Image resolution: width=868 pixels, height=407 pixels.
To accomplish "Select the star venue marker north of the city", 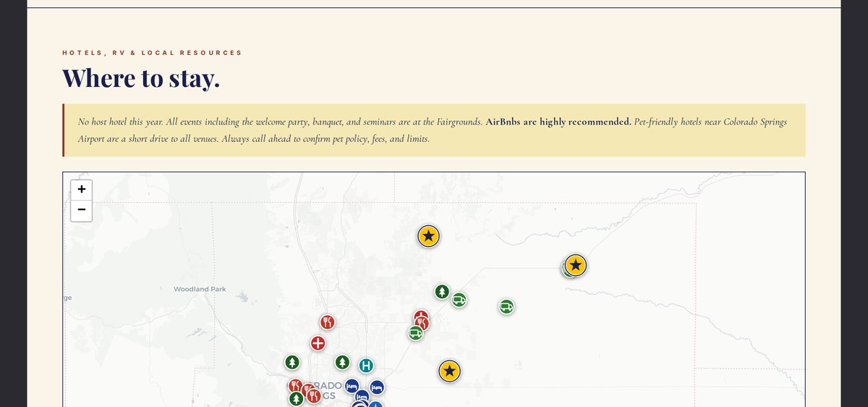I will 428,235.
